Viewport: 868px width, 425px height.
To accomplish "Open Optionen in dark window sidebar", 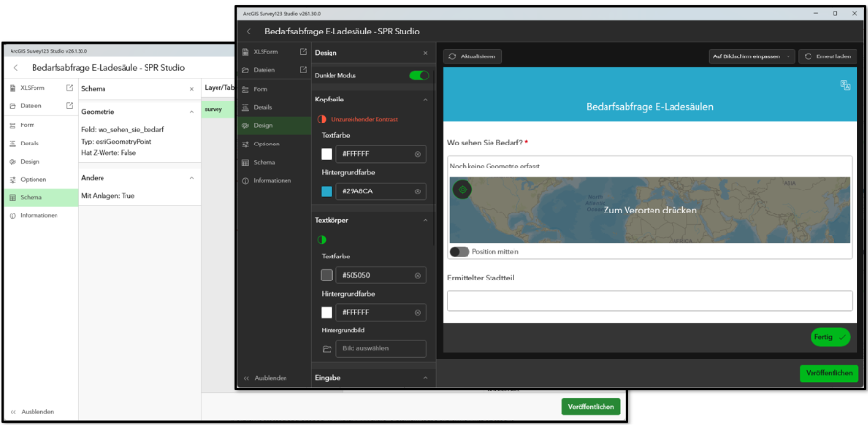I will [x=275, y=144].
